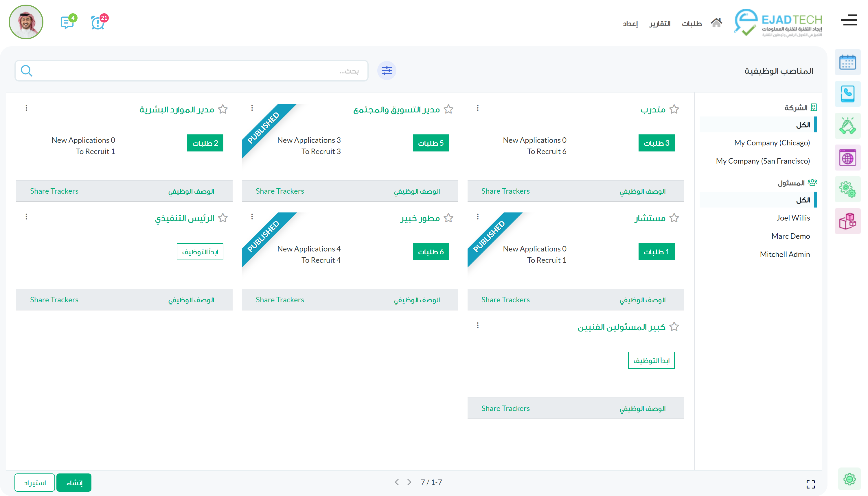
Task: Toggle the fullscreen icon at the bottom right
Action: coord(810,484)
